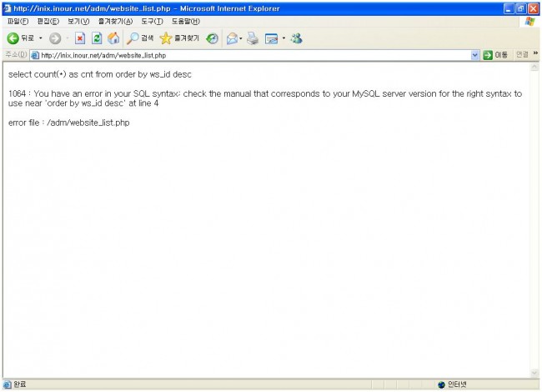The width and height of the screenshot is (542, 392).
Task: Open the History clock icon
Action: [212, 38]
